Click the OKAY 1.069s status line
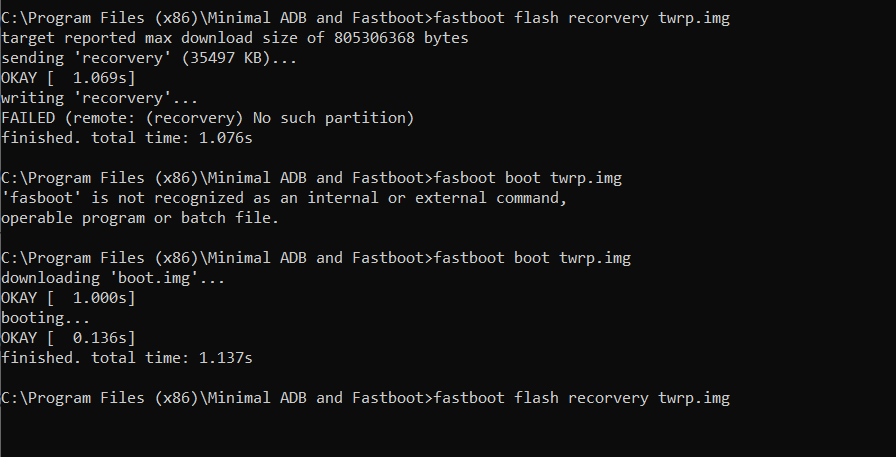Screen dimensions: 896x457 tap(68, 78)
